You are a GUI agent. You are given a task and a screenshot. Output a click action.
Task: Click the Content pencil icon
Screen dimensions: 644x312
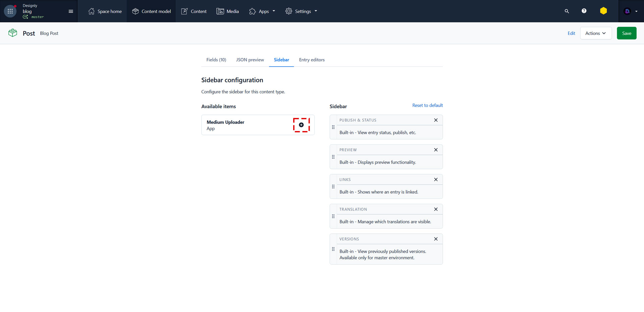(x=184, y=11)
